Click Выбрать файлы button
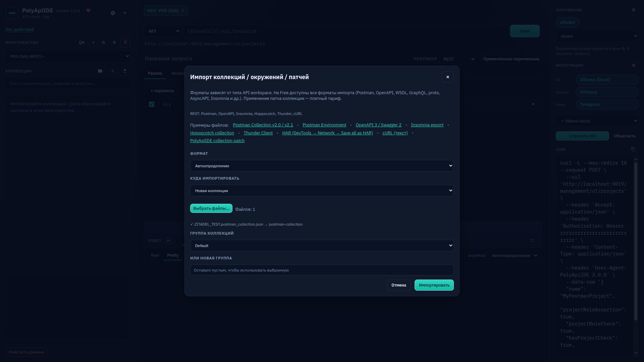This screenshot has height=362, width=644. click(211, 208)
